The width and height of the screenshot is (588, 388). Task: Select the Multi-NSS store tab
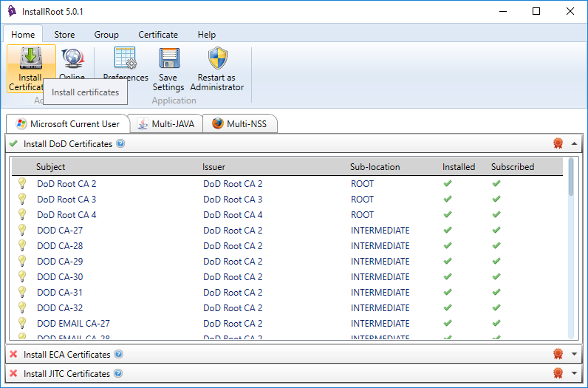(x=240, y=124)
